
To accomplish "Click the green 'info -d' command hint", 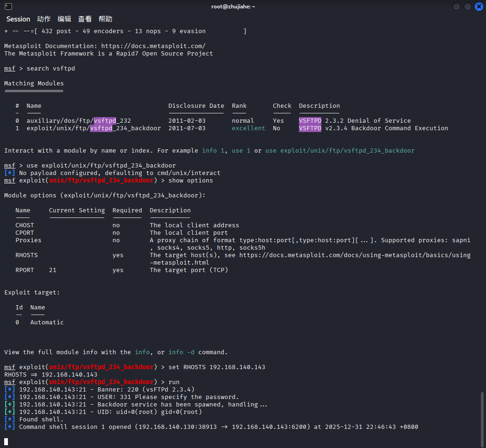I will pos(181,352).
